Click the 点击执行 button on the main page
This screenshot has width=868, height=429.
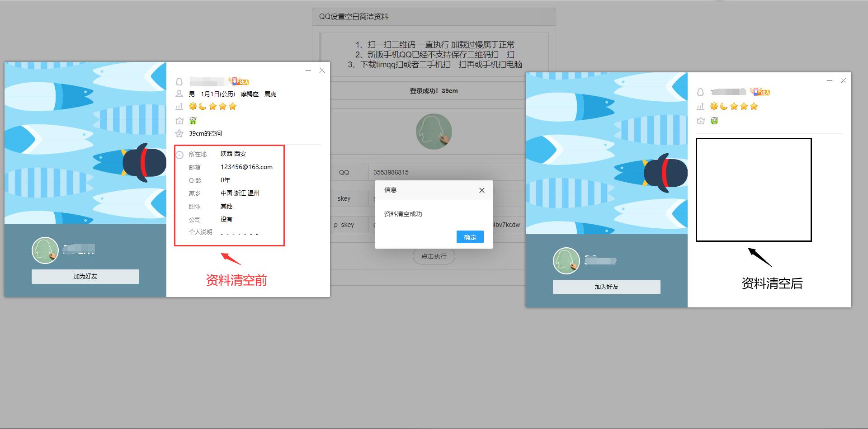(x=434, y=256)
